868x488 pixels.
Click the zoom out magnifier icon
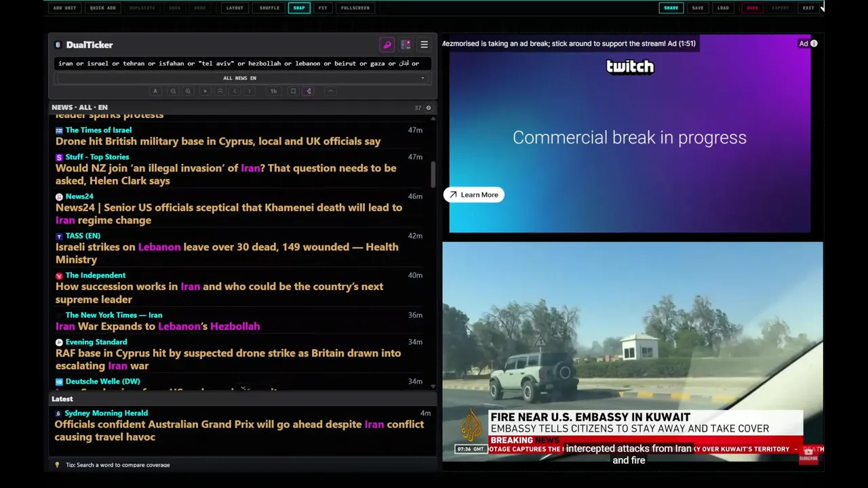[x=173, y=91]
